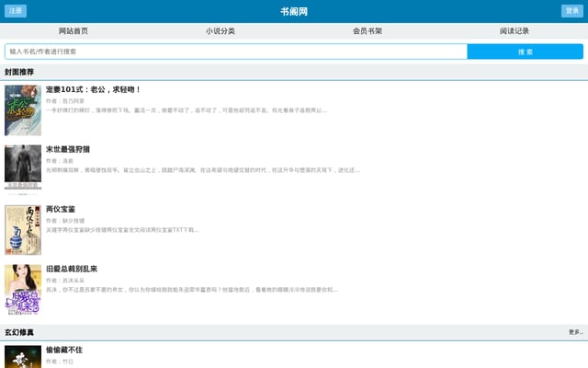The height and width of the screenshot is (368, 588).
Task: Click 更多 link in 玄幻修真 section
Action: (x=576, y=332)
